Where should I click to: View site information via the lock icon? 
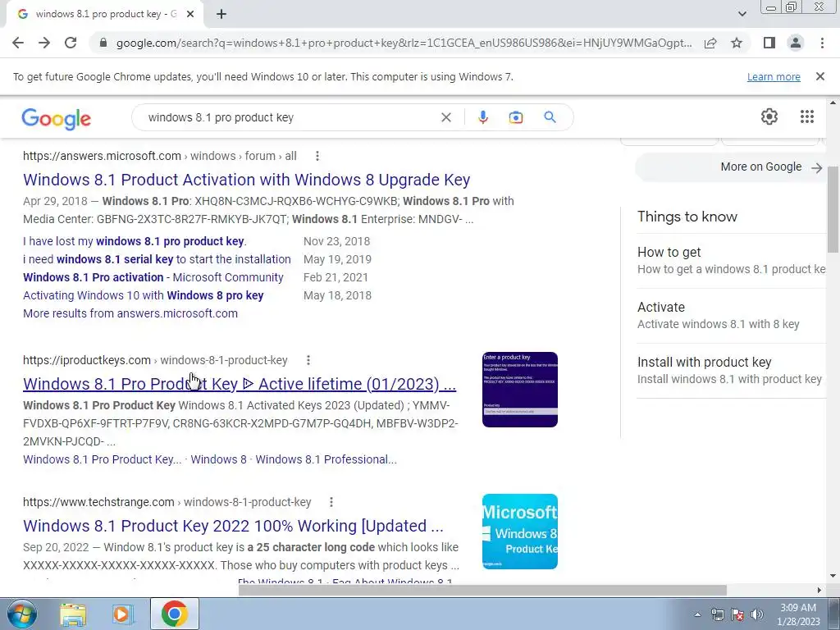click(x=103, y=43)
